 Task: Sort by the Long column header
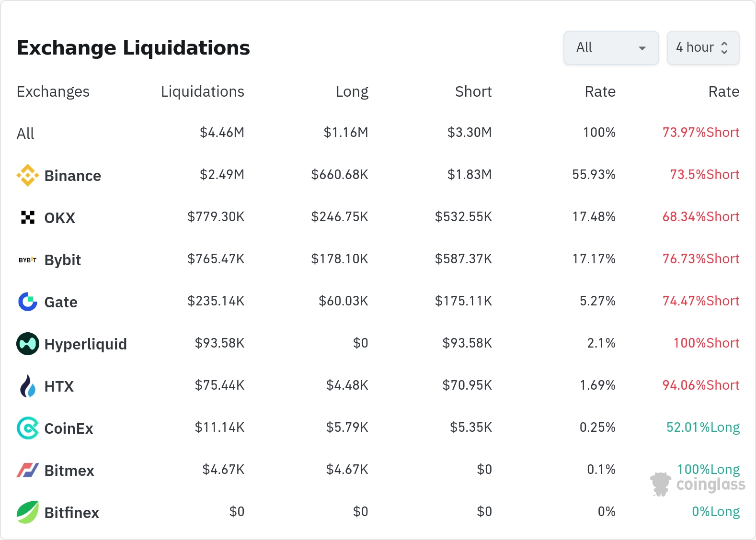(352, 91)
